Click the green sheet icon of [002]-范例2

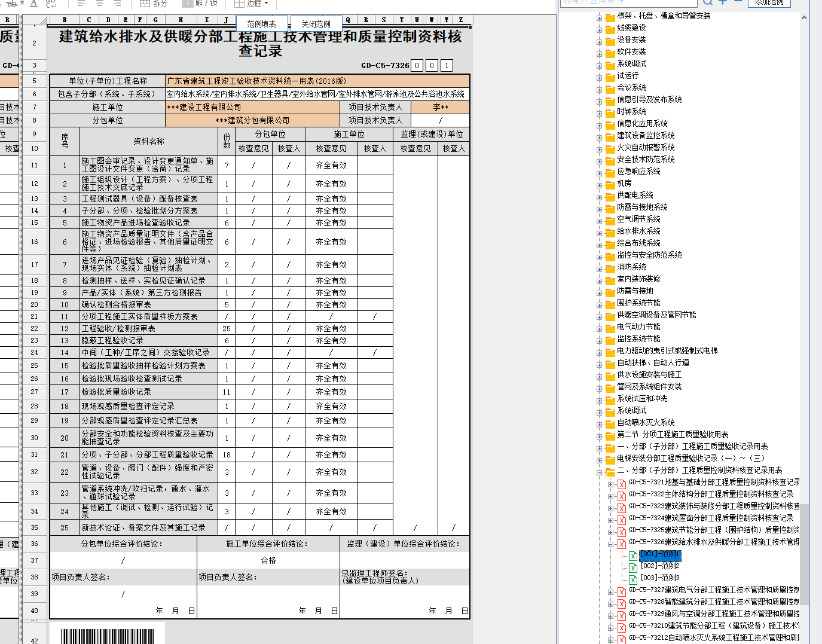632,567
